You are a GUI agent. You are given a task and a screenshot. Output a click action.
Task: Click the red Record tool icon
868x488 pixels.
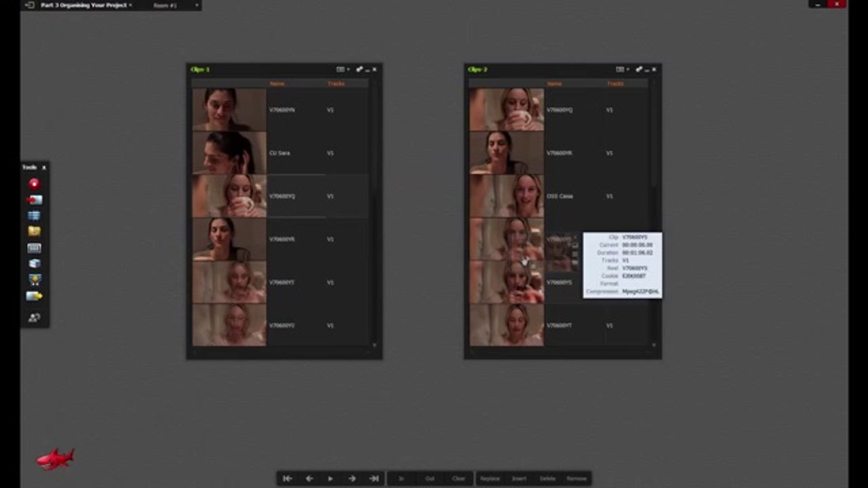coord(34,184)
